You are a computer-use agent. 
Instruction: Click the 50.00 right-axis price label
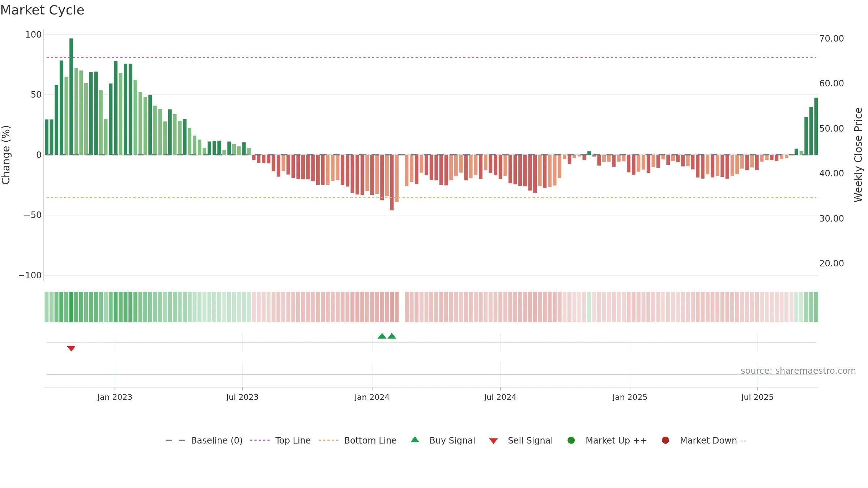point(831,129)
